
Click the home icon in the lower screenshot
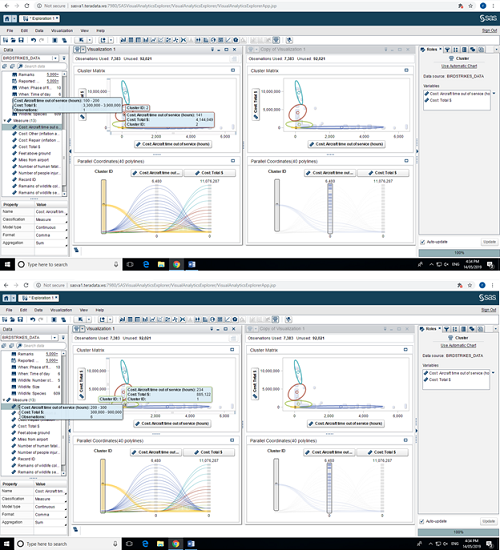coord(7,298)
